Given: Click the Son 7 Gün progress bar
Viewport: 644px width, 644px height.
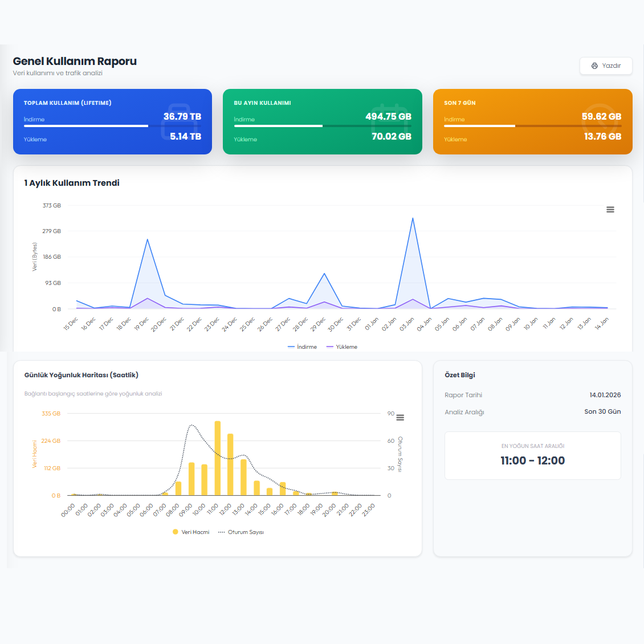Looking at the screenshot, I should tap(532, 126).
